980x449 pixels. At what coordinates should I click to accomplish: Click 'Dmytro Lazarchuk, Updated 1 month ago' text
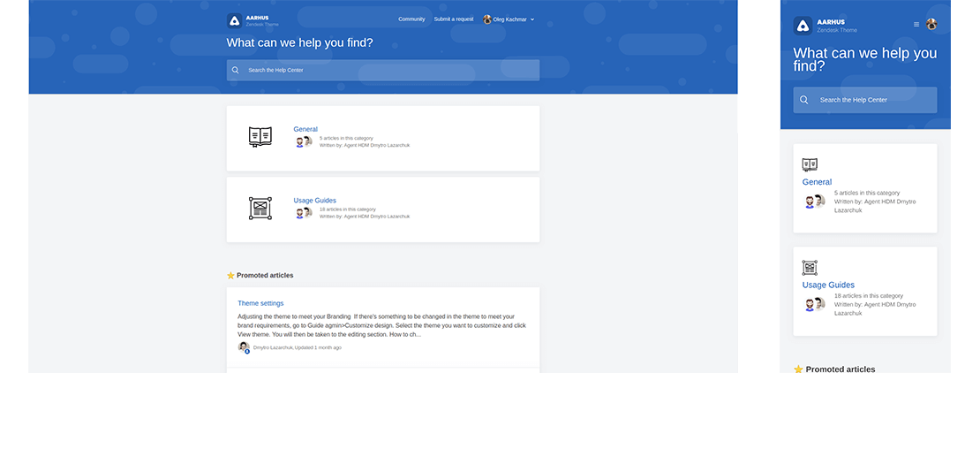(298, 347)
